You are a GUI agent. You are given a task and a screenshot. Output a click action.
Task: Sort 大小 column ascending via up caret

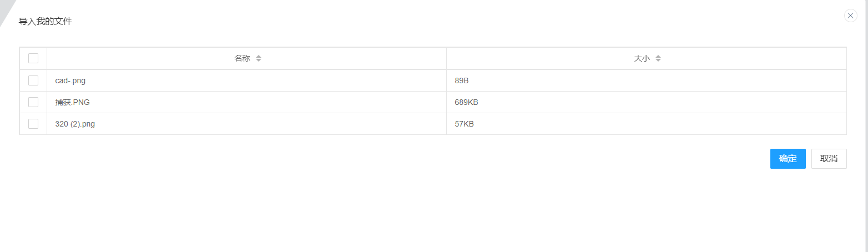[x=658, y=56]
